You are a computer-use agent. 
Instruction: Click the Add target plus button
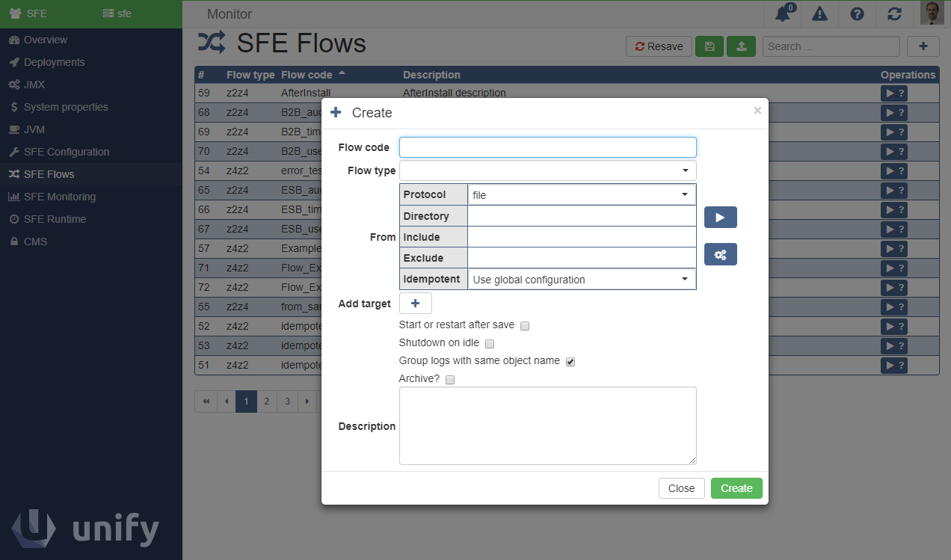click(416, 304)
